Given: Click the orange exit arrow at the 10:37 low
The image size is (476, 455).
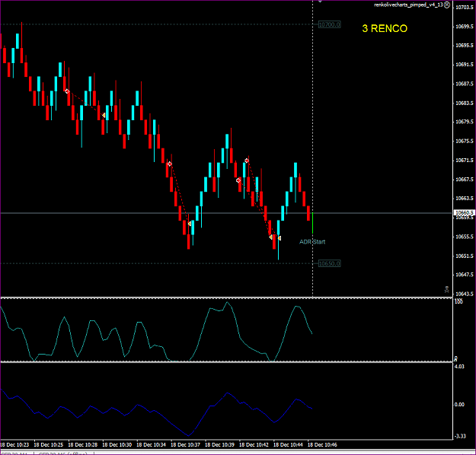Looking at the screenshot, I should tap(190, 224).
